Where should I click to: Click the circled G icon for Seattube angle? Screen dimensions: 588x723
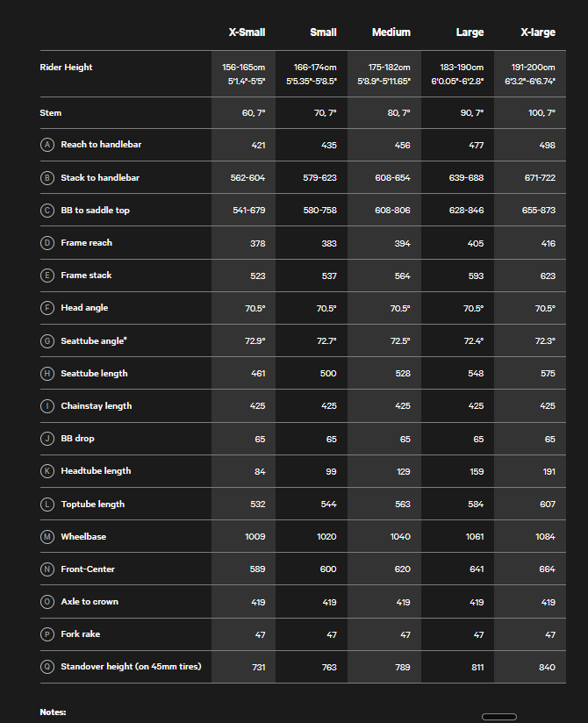pyautogui.click(x=47, y=340)
